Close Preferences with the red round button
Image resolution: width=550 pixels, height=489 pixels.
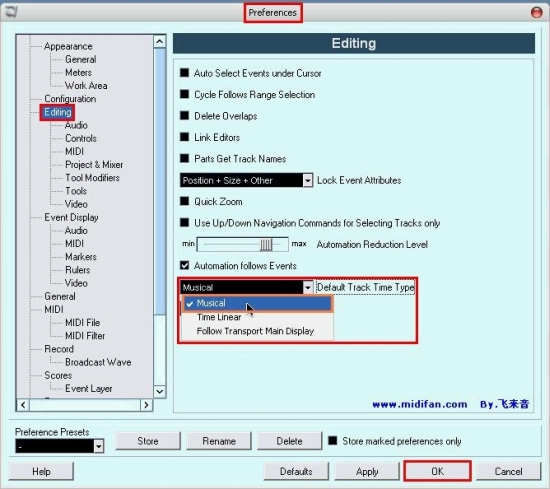pyautogui.click(x=536, y=12)
